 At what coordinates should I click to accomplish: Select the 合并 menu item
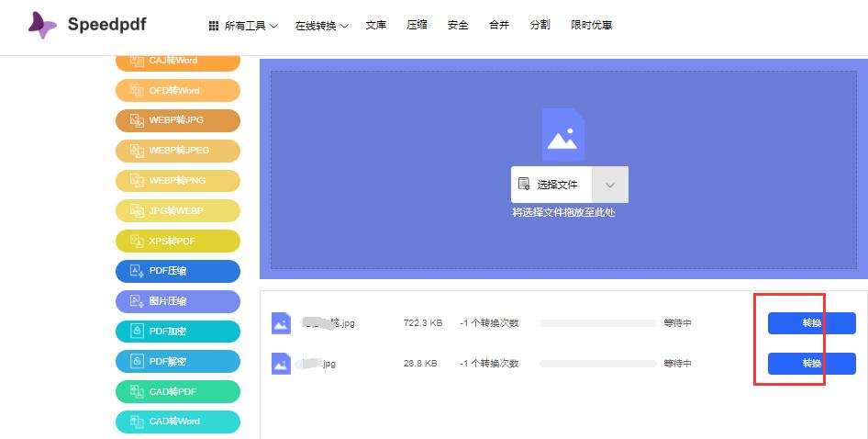[499, 25]
